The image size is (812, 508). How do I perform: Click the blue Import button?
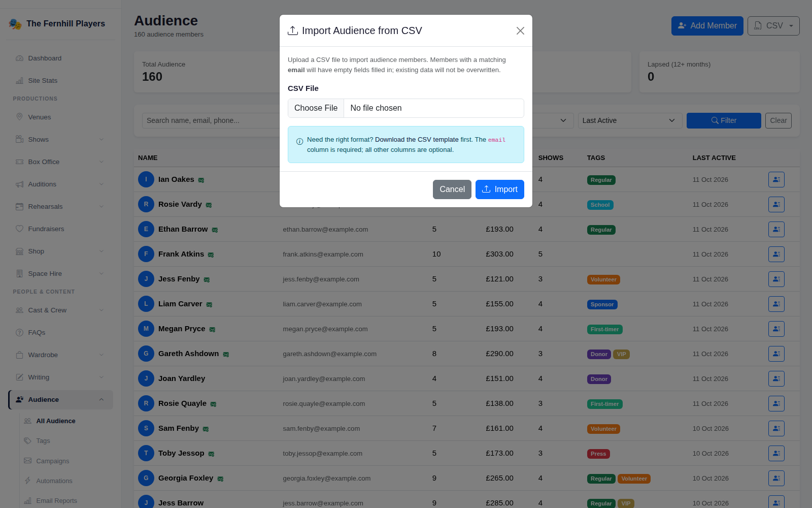[x=500, y=189]
